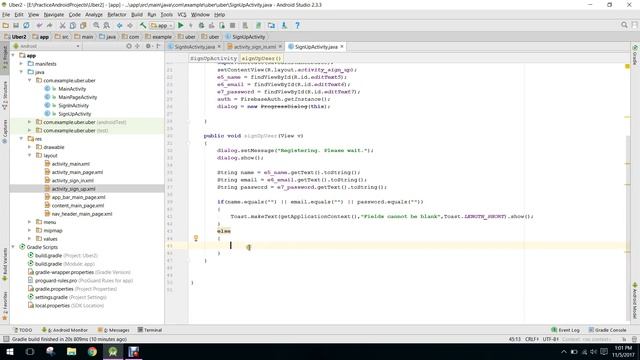Click the Uber2 breadcrumb in navigation bar

pos(16,37)
